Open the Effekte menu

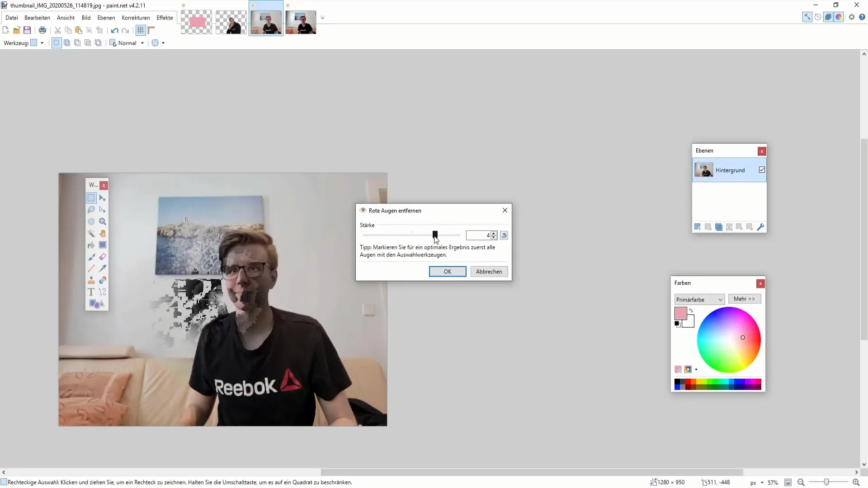point(165,17)
